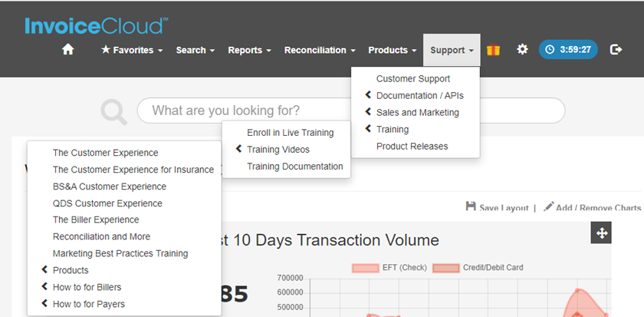Open the Favorites dropdown menu

[x=132, y=50]
